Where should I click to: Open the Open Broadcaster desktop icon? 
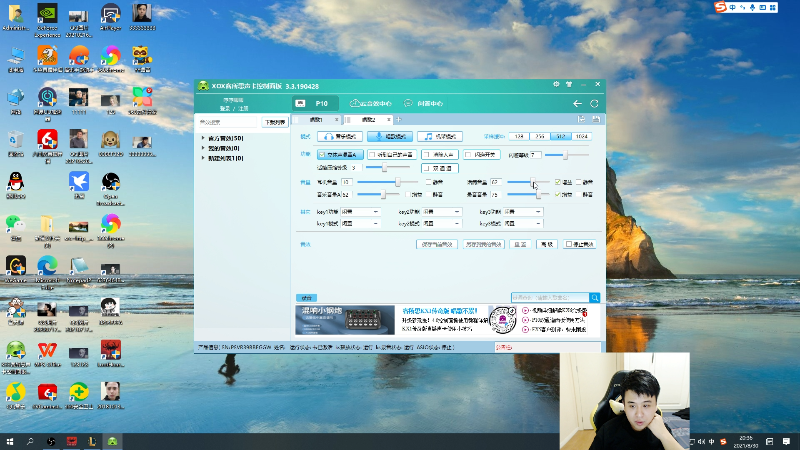[x=110, y=189]
